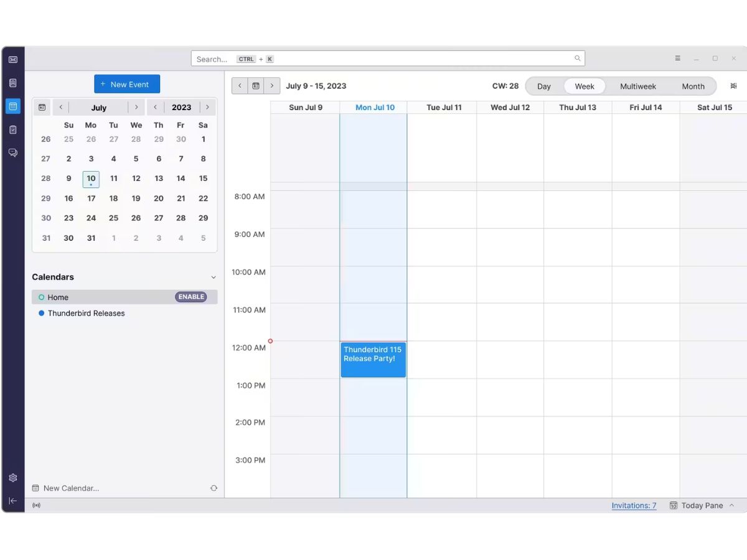The height and width of the screenshot is (560, 747).
Task: Click the Fri Jul 14 column header
Action: click(x=646, y=108)
